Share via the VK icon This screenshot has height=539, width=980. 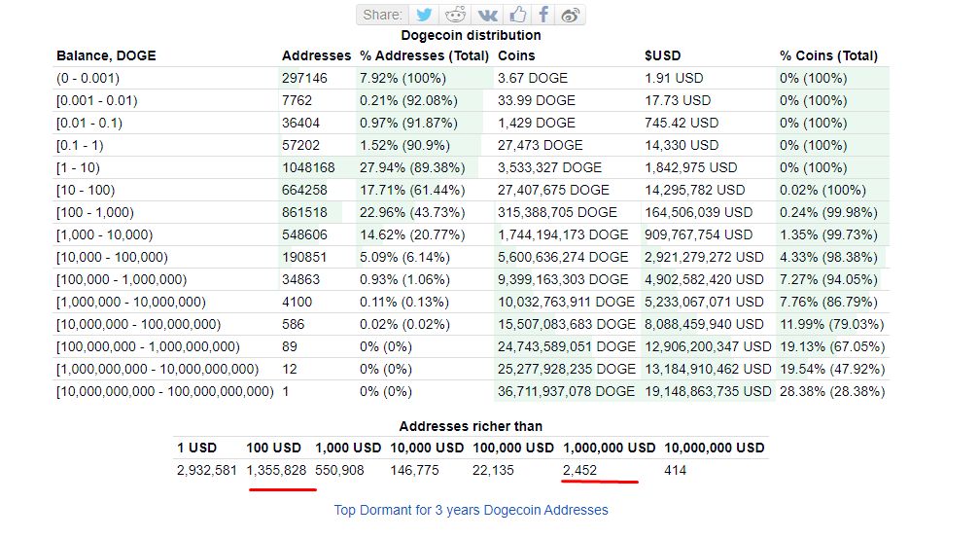(487, 15)
